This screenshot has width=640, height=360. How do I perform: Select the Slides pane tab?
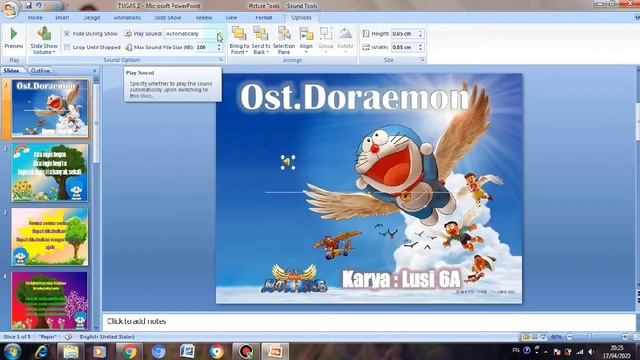(x=11, y=71)
